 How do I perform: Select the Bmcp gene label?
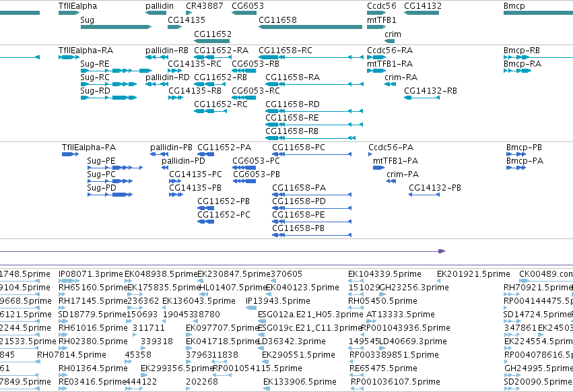pos(514,6)
